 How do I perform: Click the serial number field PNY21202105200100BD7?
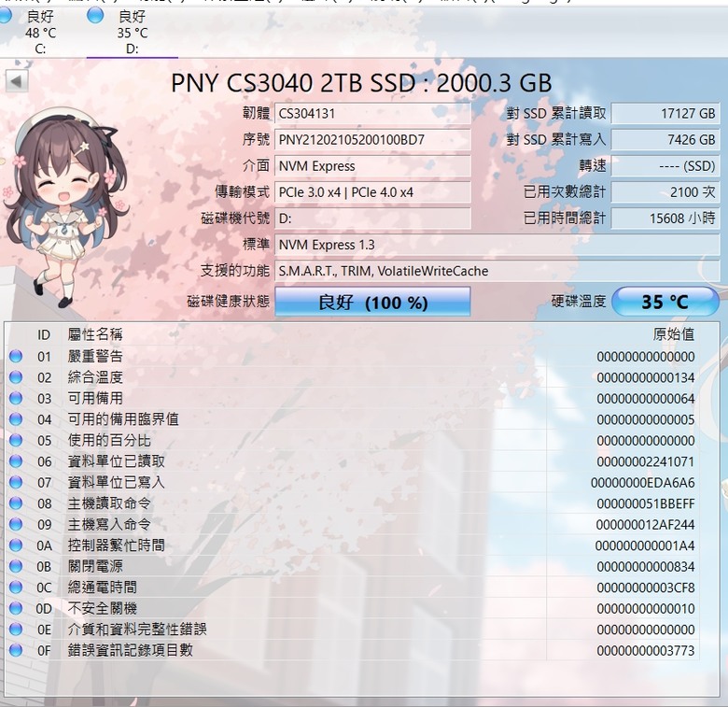[x=372, y=140]
